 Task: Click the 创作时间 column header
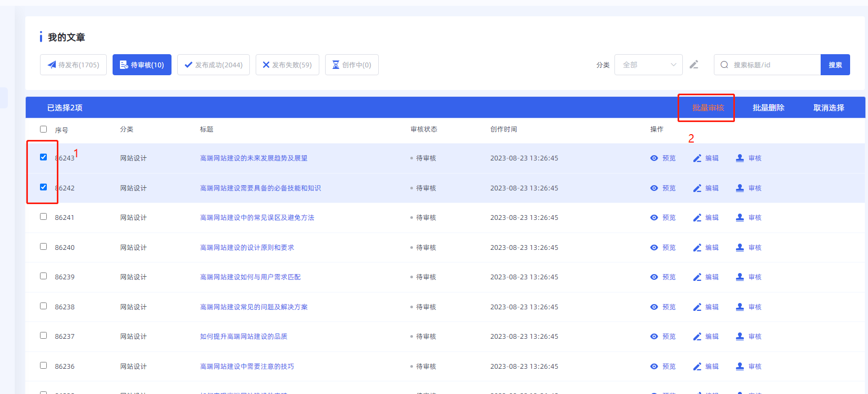503,129
